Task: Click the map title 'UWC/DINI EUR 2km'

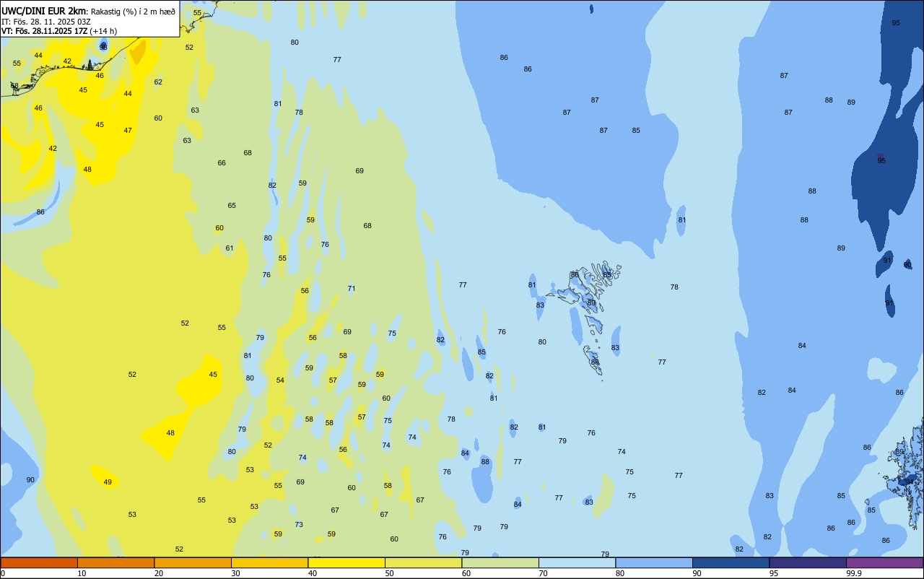Action: click(x=44, y=12)
